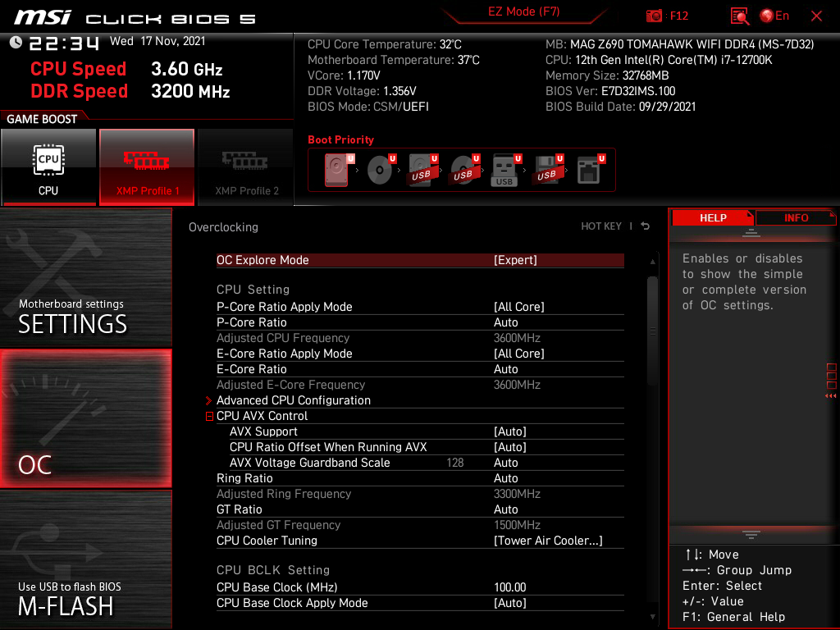Toggle the CPU Game Boost button
This screenshot has height=630, width=840.
[48, 167]
